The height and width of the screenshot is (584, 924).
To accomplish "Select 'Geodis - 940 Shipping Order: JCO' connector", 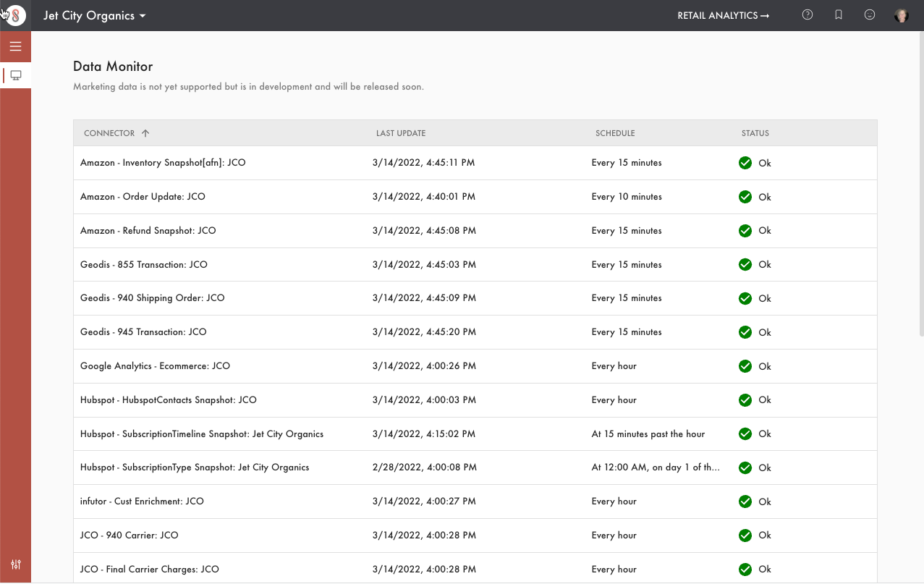I will pyautogui.click(x=153, y=298).
